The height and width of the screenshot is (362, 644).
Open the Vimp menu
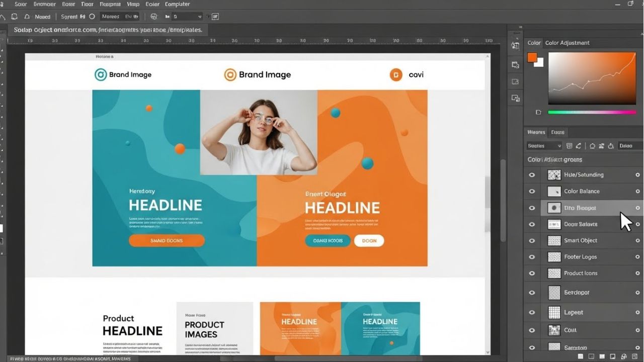[x=133, y=4]
